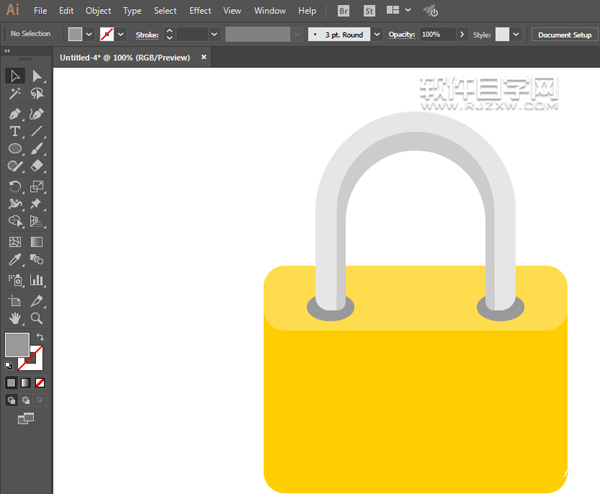Swap fill and stroke colors arrow
The width and height of the screenshot is (600, 494).
(40, 337)
